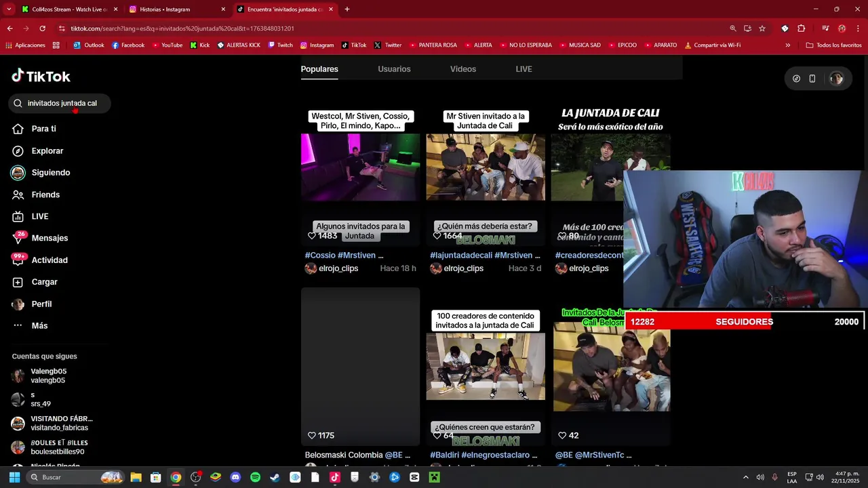Open the 'Todos los favoritos' folder
This screenshot has width=868, height=488.
(x=833, y=45)
